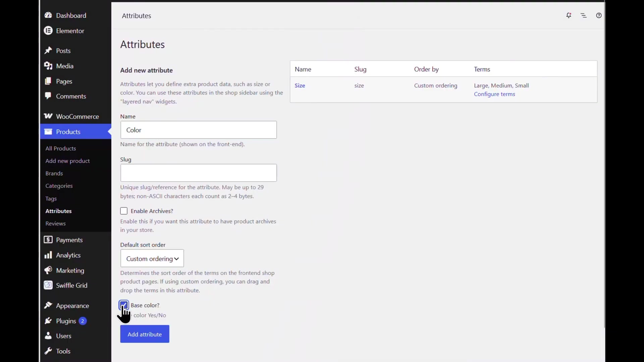The image size is (644, 362).
Task: Click into the Name input field
Action: point(199,130)
